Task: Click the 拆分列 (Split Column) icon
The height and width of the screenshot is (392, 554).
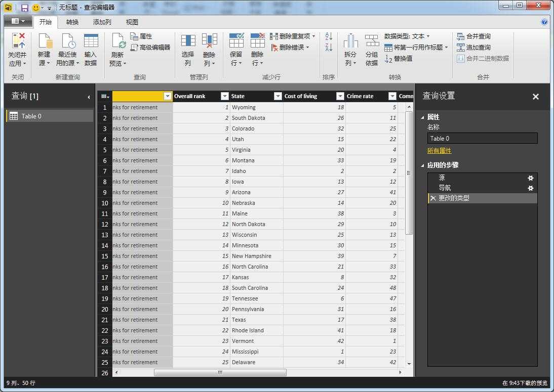Action: 350,40
